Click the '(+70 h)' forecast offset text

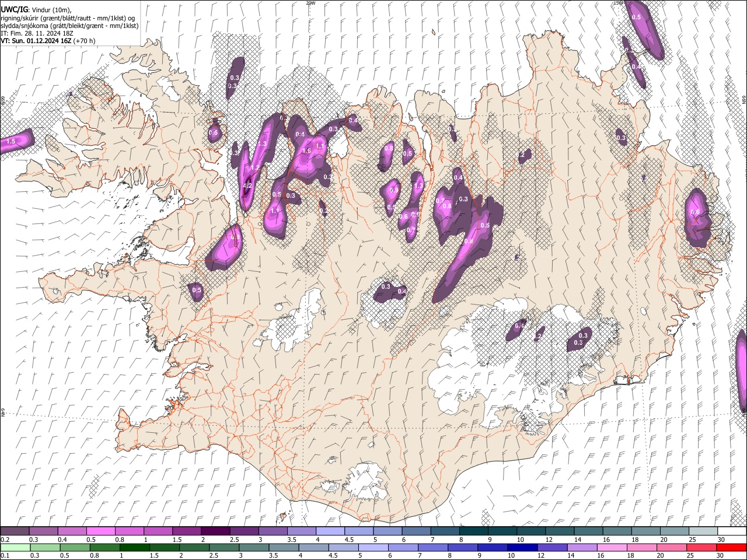coord(85,41)
